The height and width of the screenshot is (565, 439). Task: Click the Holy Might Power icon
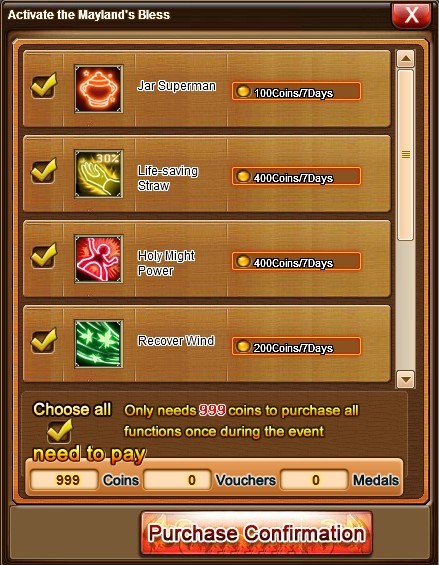pos(98,259)
